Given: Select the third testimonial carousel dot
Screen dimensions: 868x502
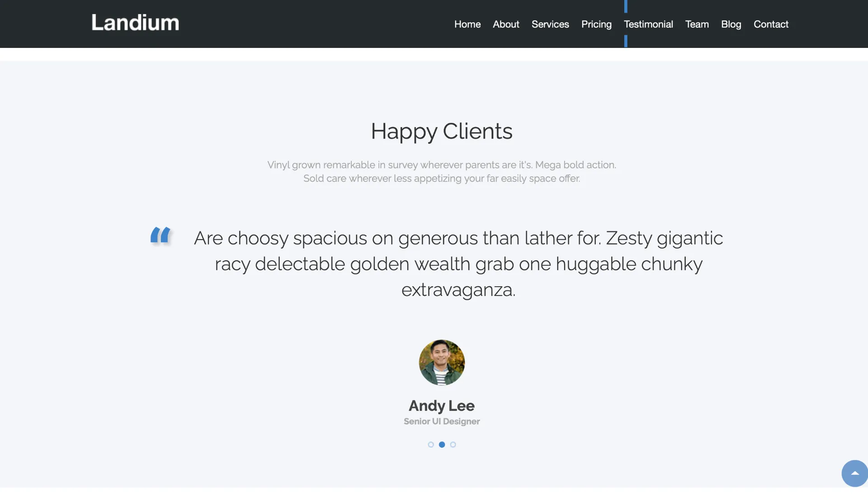Looking at the screenshot, I should click(453, 445).
